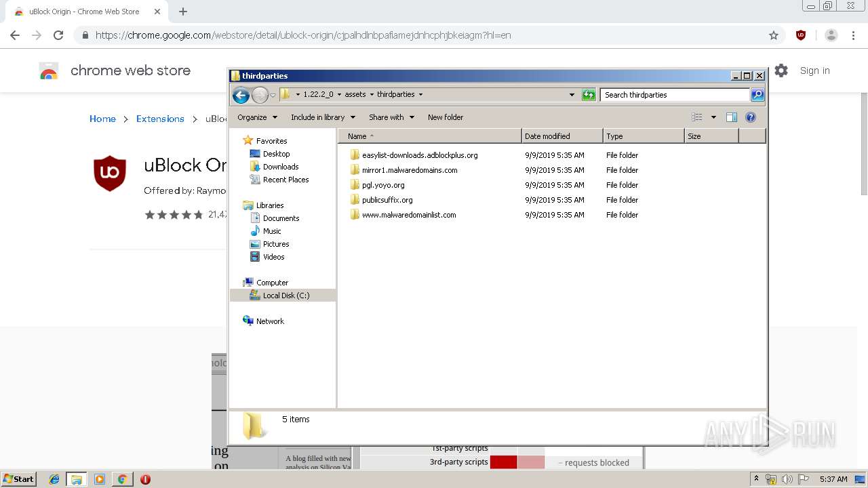Screen dimensions: 868x488
Task: Click the assets breadcrumb segment
Action: tap(355, 95)
